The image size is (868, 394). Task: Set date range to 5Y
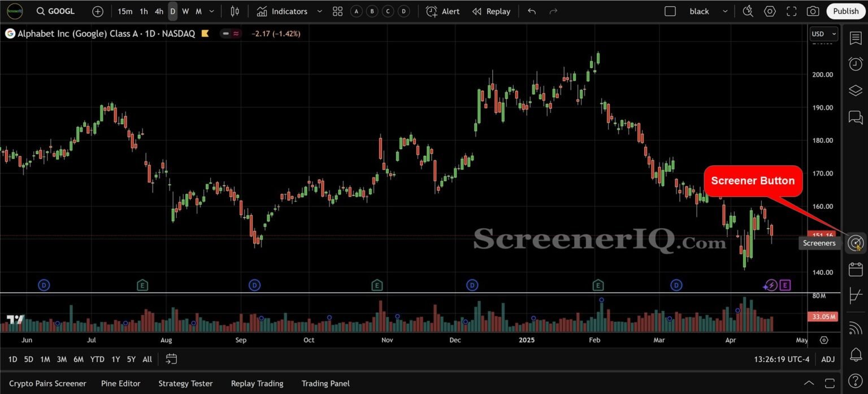coord(131,359)
